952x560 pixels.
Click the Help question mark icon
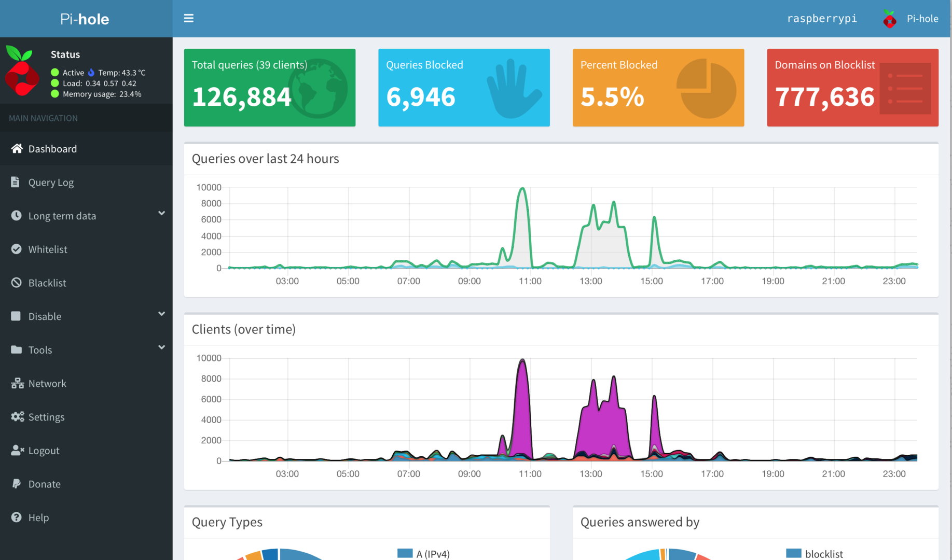(x=17, y=517)
